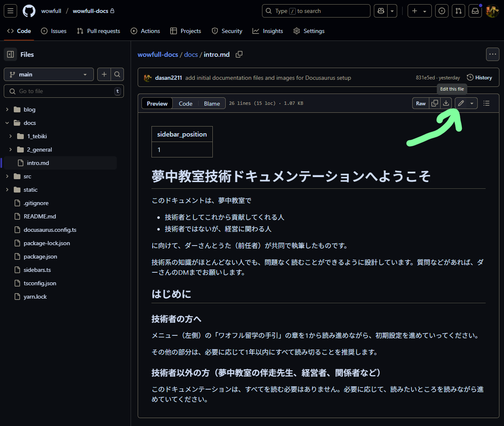View the file History

(x=479, y=77)
